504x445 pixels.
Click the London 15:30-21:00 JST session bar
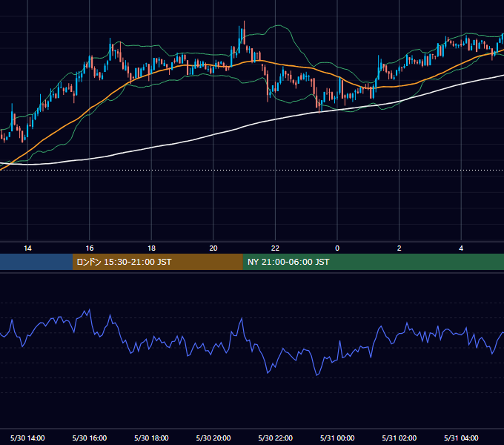pyautogui.click(x=157, y=262)
